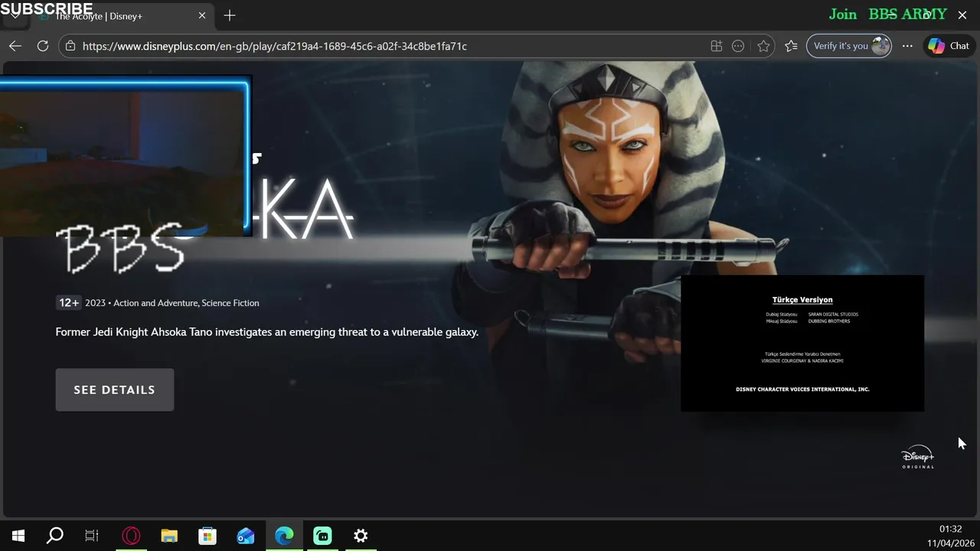Viewport: 980px width, 551px height.
Task: Open the app-available icon in address bar
Action: 717,46
